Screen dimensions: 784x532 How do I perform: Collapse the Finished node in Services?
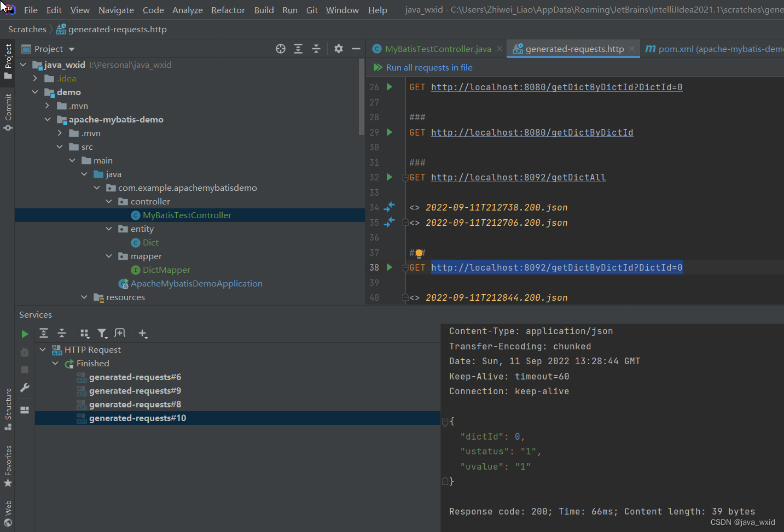click(55, 363)
